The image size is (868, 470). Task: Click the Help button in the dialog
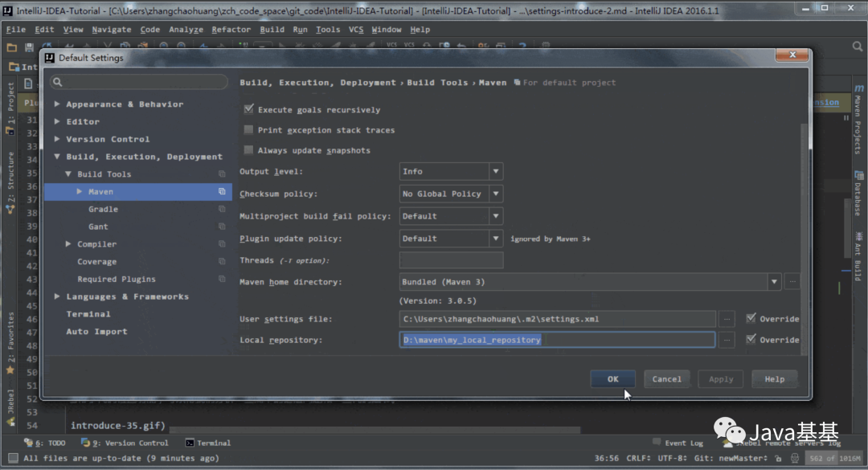click(x=775, y=379)
